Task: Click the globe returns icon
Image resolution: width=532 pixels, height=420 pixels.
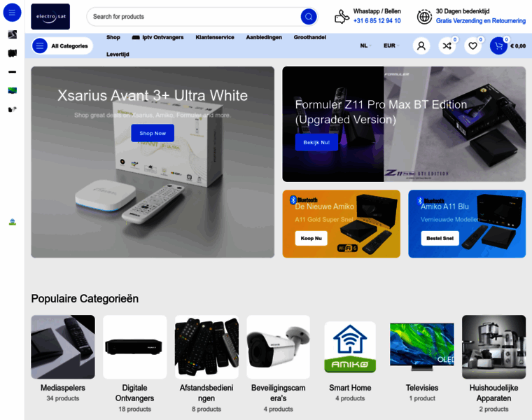Action: tap(424, 17)
